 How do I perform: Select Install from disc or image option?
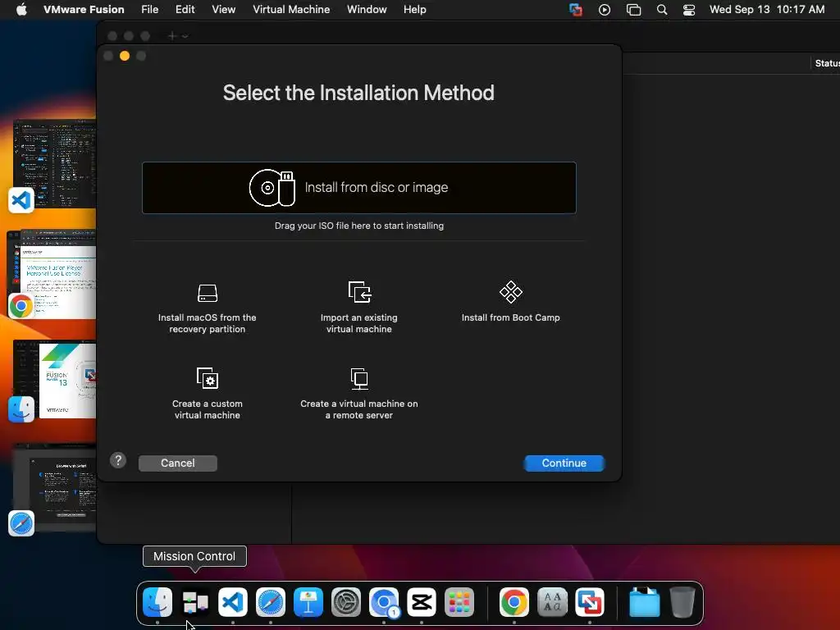click(359, 188)
